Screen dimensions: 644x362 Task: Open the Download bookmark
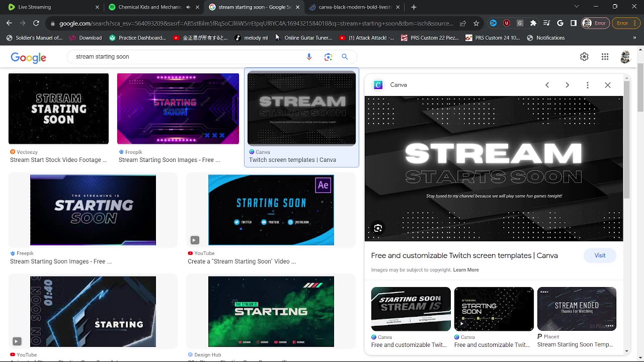(x=86, y=38)
